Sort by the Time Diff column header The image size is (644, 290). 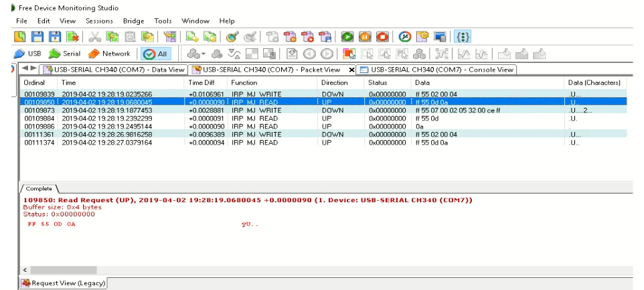(206, 82)
